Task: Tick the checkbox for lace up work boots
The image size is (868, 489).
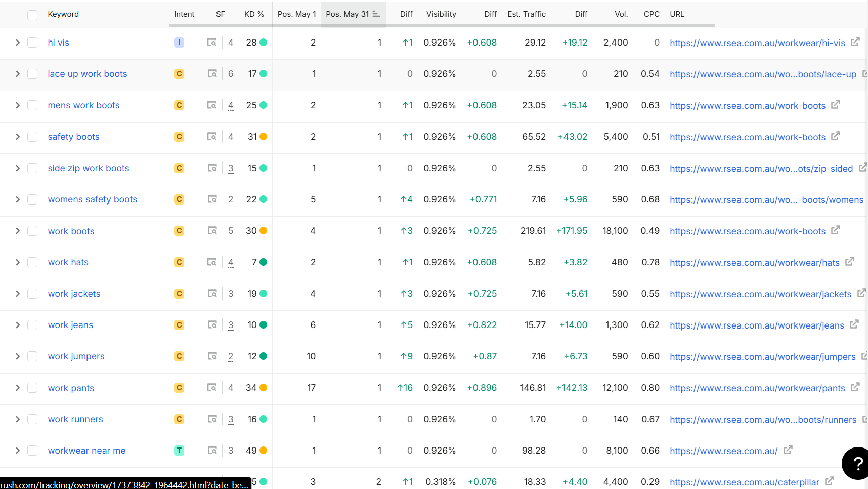Action: 32,74
